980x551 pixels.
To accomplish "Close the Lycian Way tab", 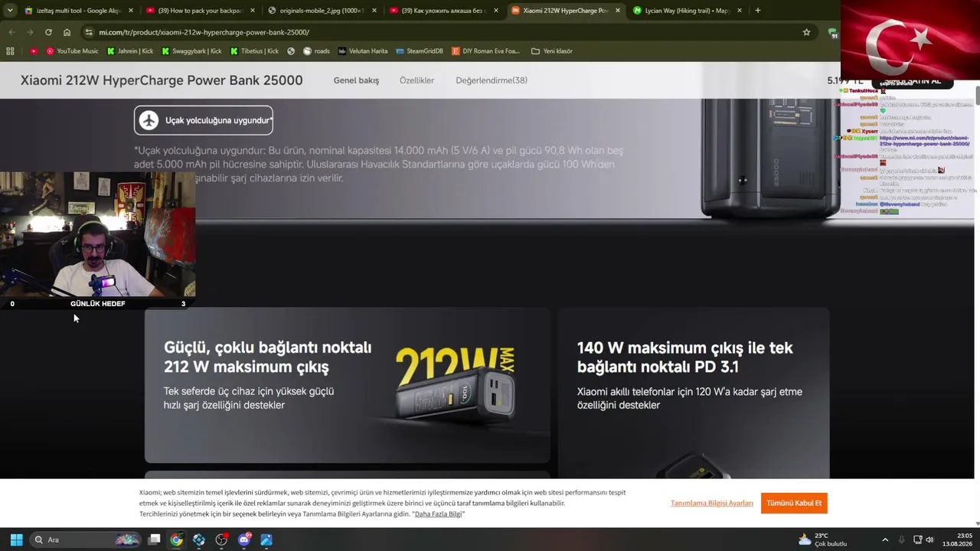I will [x=738, y=11].
